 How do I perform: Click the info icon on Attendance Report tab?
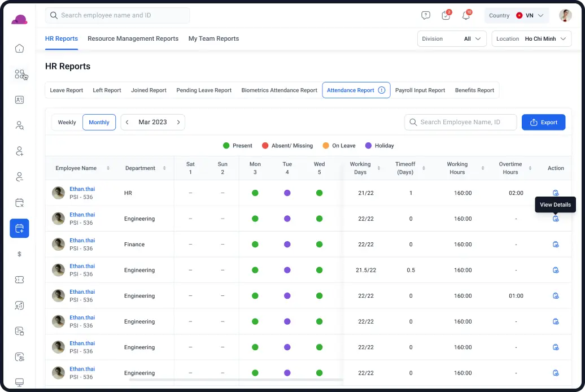pos(382,90)
